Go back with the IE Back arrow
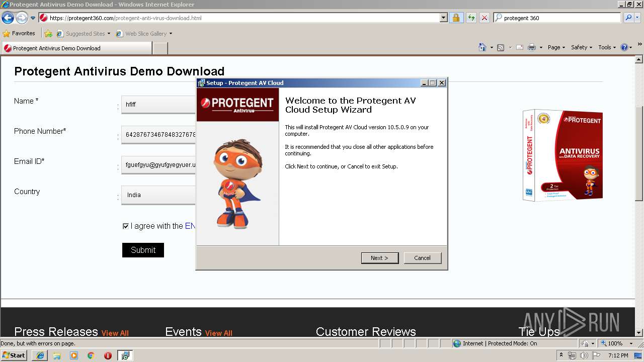Image resolution: width=644 pixels, height=362 pixels. (8, 18)
